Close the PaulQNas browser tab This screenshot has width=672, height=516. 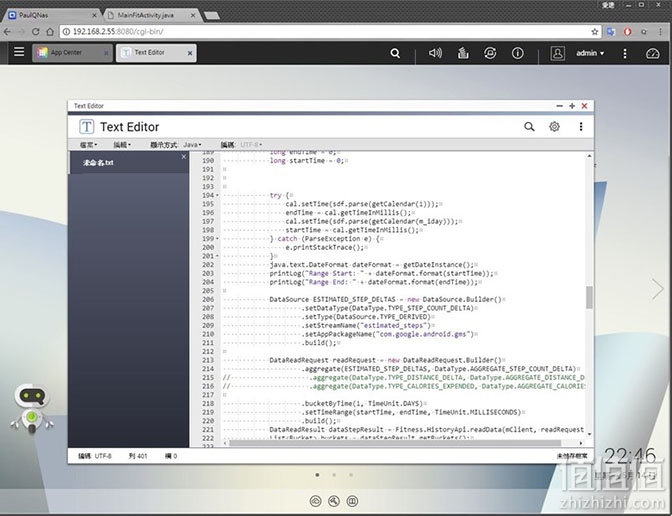tap(94, 15)
